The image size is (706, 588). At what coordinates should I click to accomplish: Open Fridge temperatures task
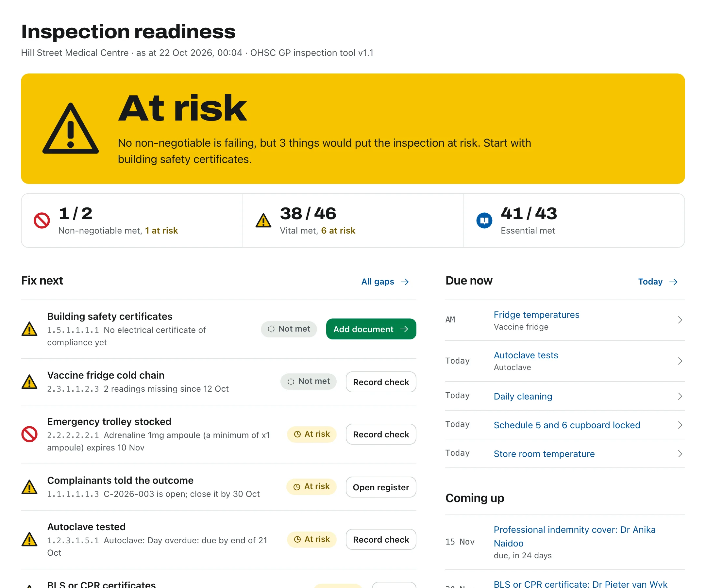(x=537, y=315)
